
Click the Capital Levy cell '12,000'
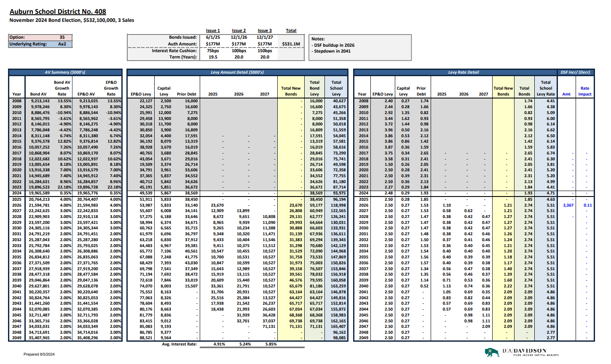(x=165, y=113)
